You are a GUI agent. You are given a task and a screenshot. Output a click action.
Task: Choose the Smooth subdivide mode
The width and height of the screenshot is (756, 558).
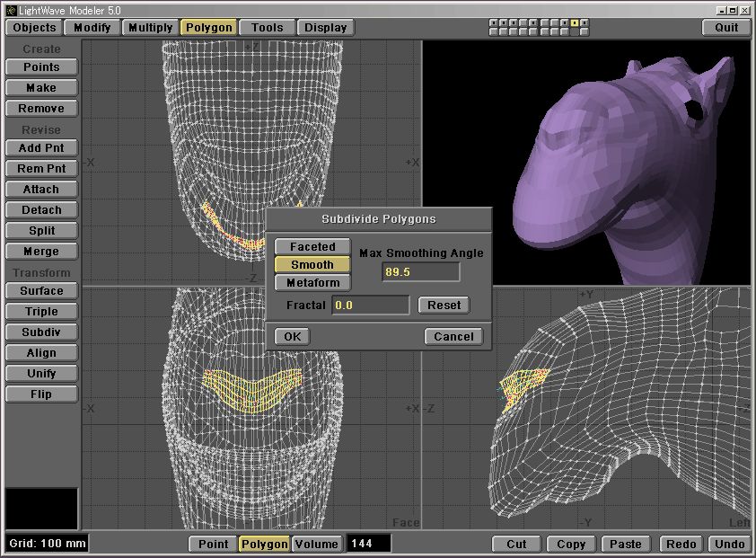pos(312,265)
